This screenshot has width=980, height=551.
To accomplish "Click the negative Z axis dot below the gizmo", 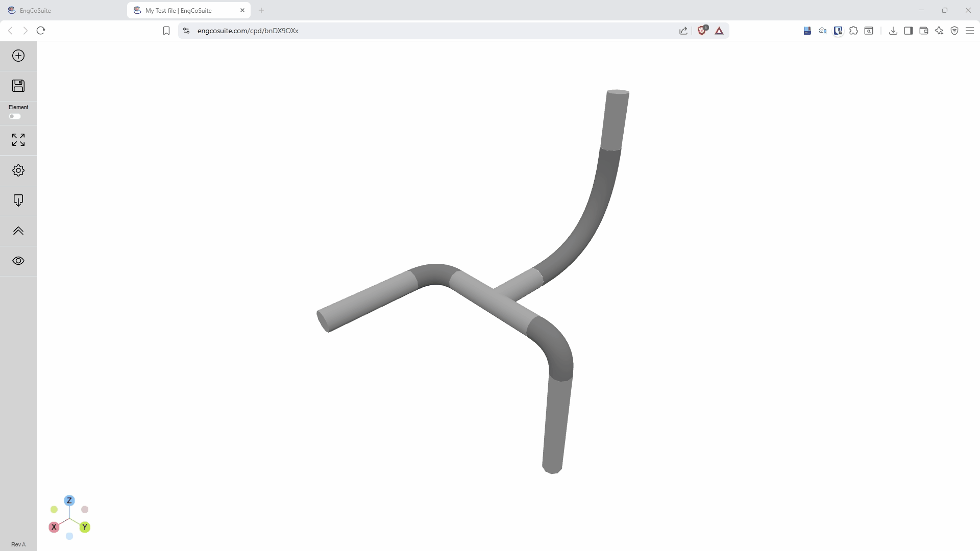I will tap(69, 536).
